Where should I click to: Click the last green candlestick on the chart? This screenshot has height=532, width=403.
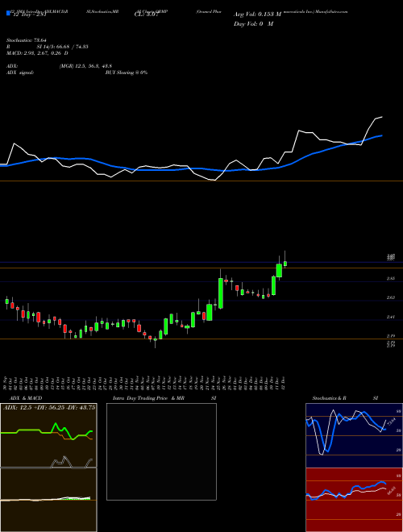tap(285, 264)
